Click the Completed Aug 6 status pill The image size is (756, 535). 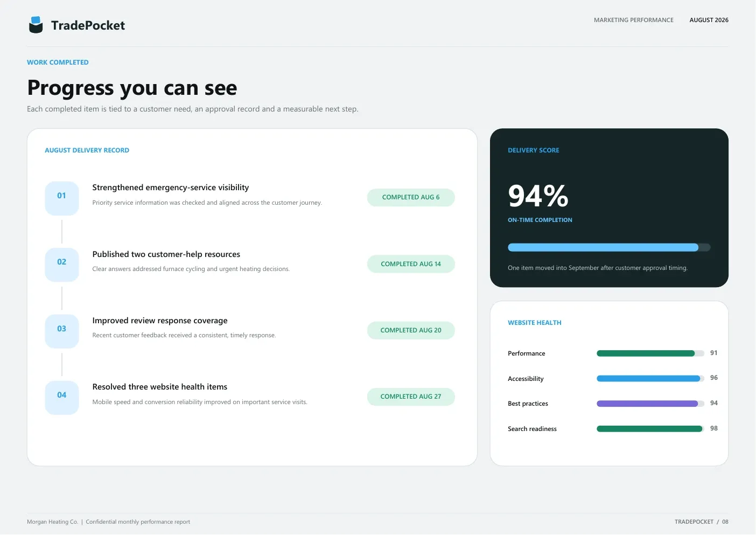(x=411, y=197)
